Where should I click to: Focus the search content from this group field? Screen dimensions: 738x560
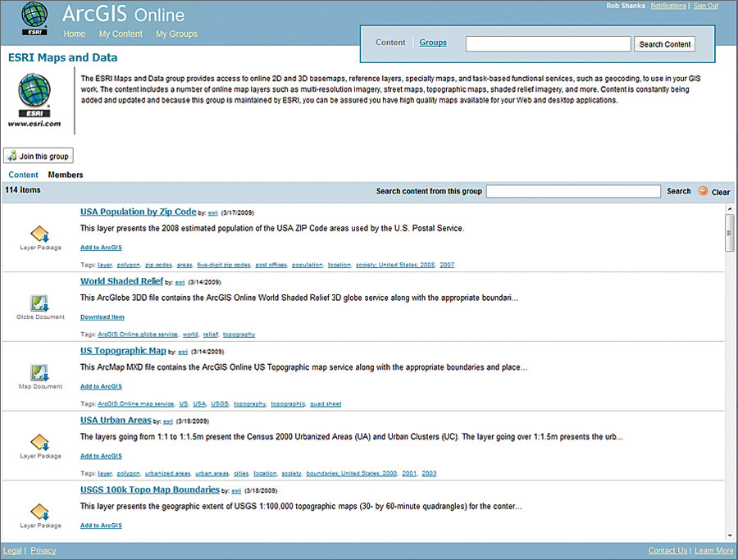tap(573, 191)
